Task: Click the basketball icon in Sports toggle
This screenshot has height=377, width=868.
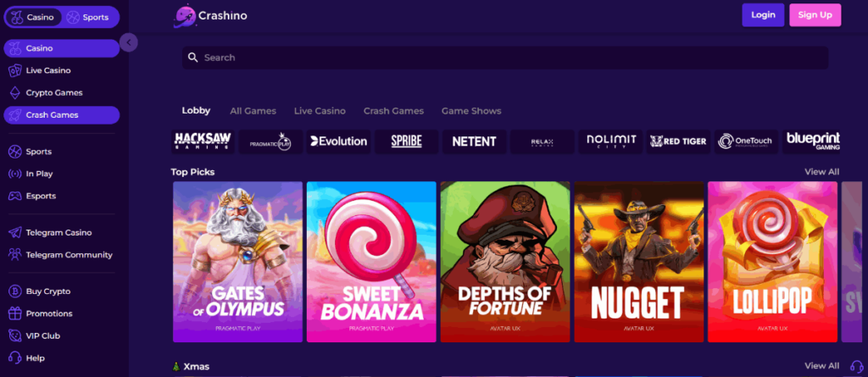Action: click(73, 17)
